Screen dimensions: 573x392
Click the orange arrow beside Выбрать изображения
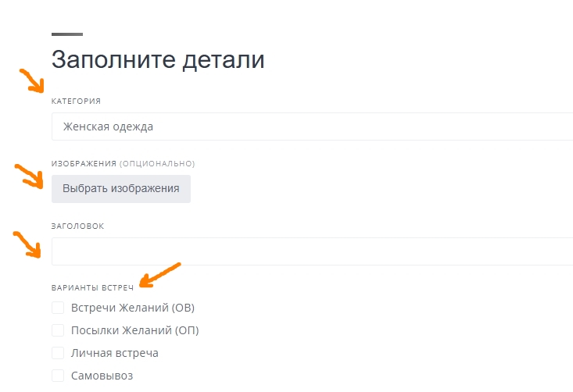click(x=28, y=176)
